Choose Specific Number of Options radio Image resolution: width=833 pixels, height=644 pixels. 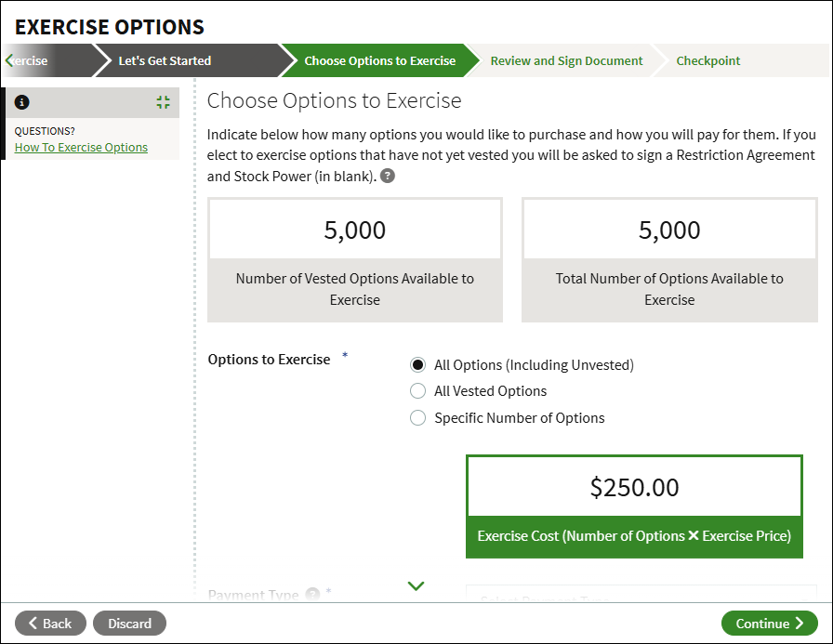(x=418, y=418)
